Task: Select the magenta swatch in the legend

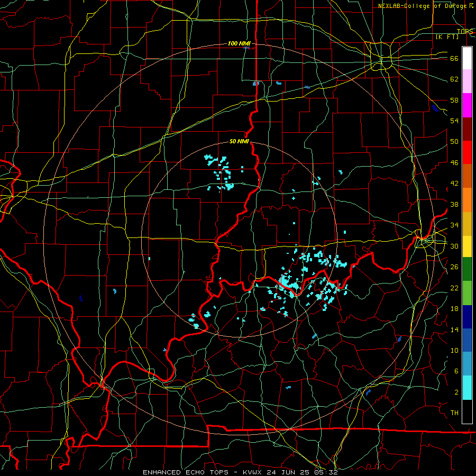Action: (467, 105)
